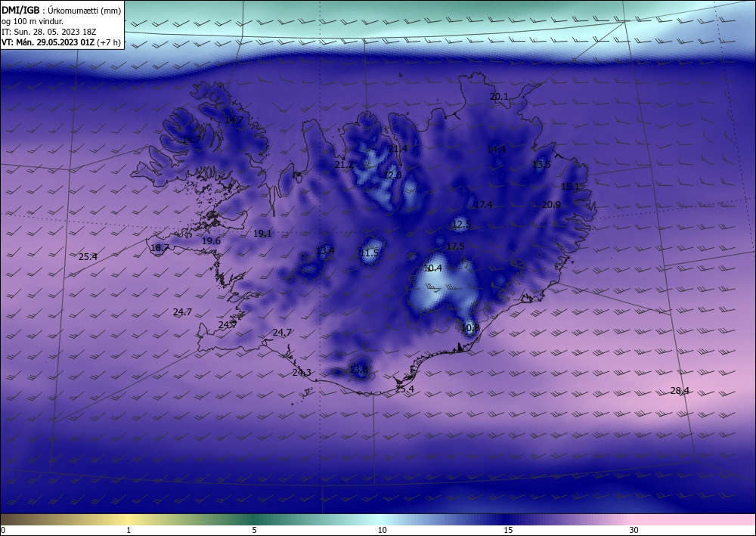This screenshot has width=756, height=536.
Task: Click the color scale label 5
Action: pos(254,531)
